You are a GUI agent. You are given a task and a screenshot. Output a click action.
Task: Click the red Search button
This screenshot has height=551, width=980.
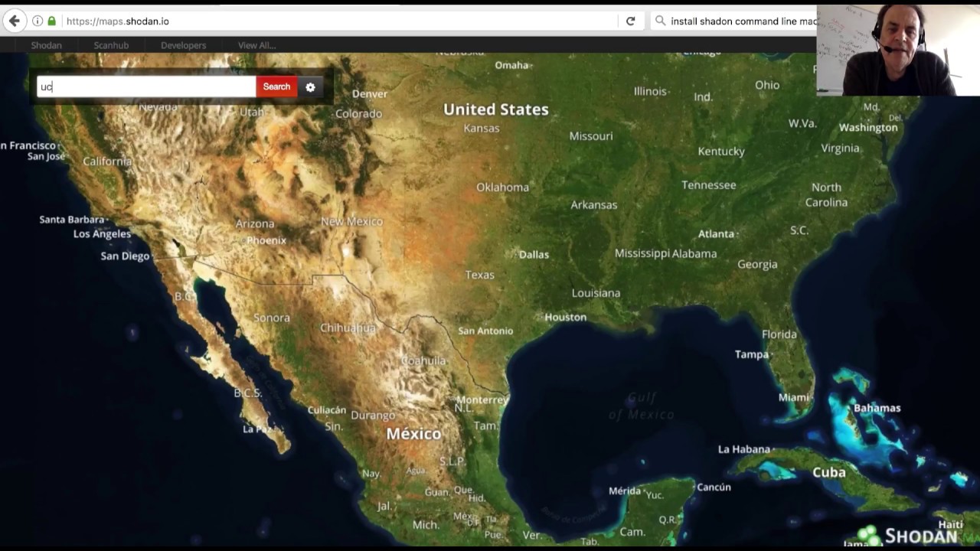tap(276, 87)
